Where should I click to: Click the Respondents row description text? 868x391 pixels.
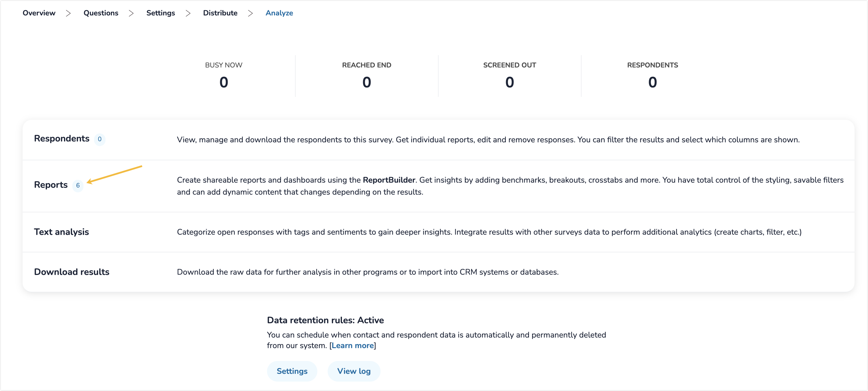tap(488, 140)
